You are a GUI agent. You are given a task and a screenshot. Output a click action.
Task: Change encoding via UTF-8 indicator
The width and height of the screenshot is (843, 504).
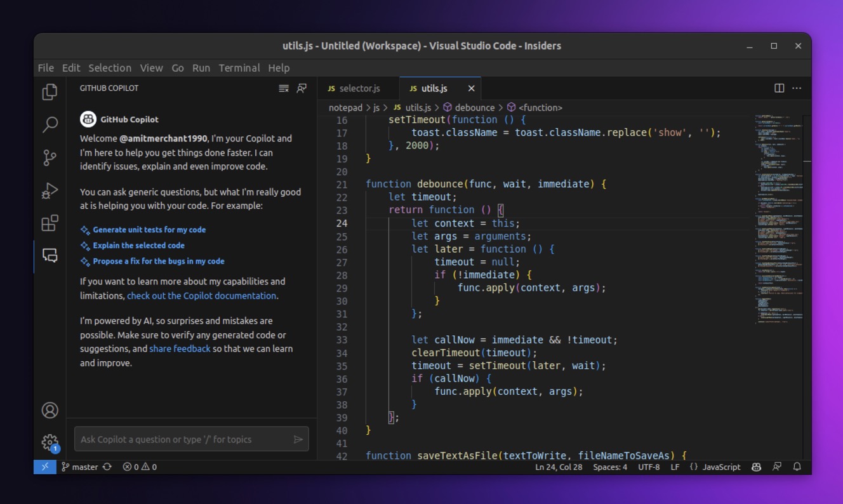point(649,467)
